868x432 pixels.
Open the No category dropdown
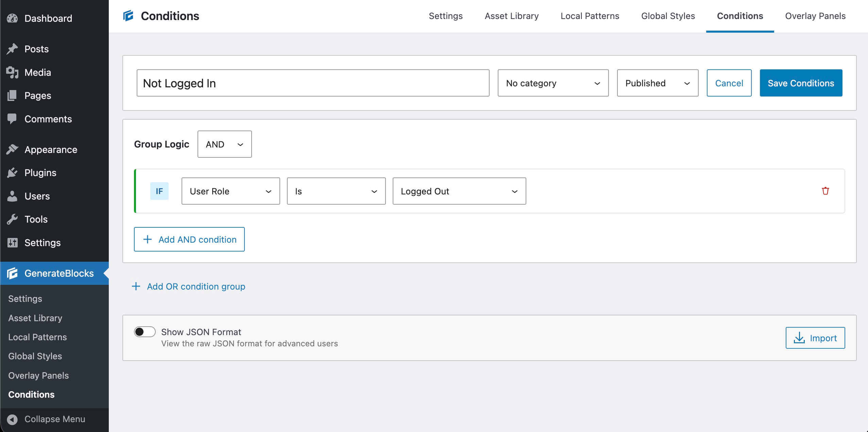point(553,83)
